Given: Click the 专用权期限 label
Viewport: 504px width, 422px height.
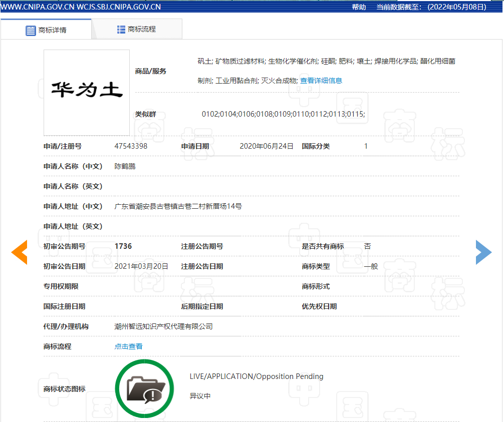Looking at the screenshot, I should click(61, 286).
